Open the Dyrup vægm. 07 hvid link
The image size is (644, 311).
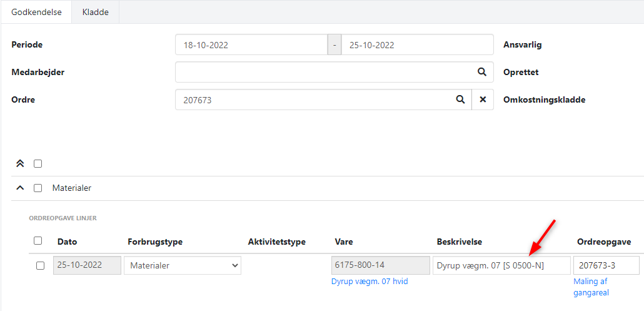pyautogui.click(x=370, y=282)
